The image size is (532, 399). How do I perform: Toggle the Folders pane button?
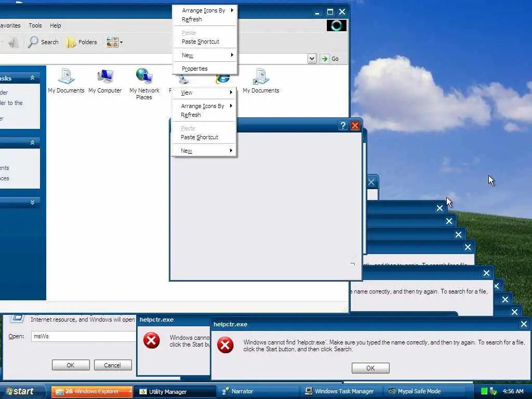(x=82, y=42)
